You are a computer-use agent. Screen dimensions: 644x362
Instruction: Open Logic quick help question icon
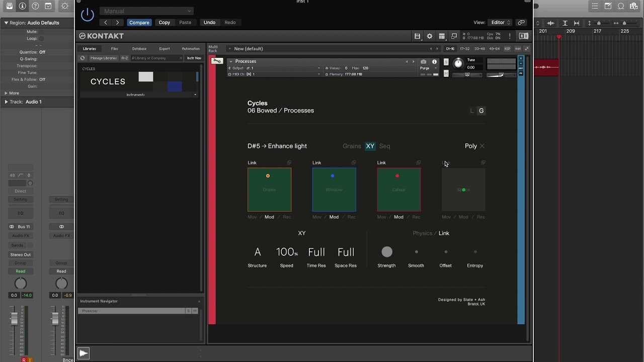(x=35, y=6)
